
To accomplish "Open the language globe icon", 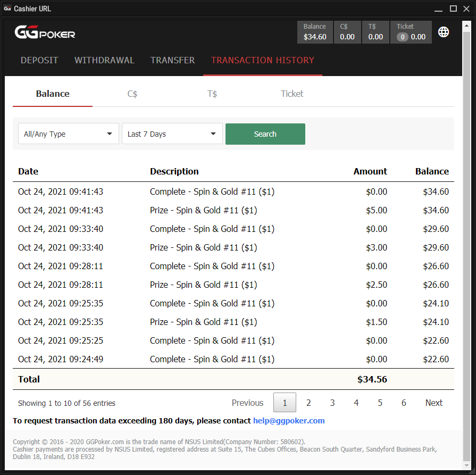I will 444,32.
